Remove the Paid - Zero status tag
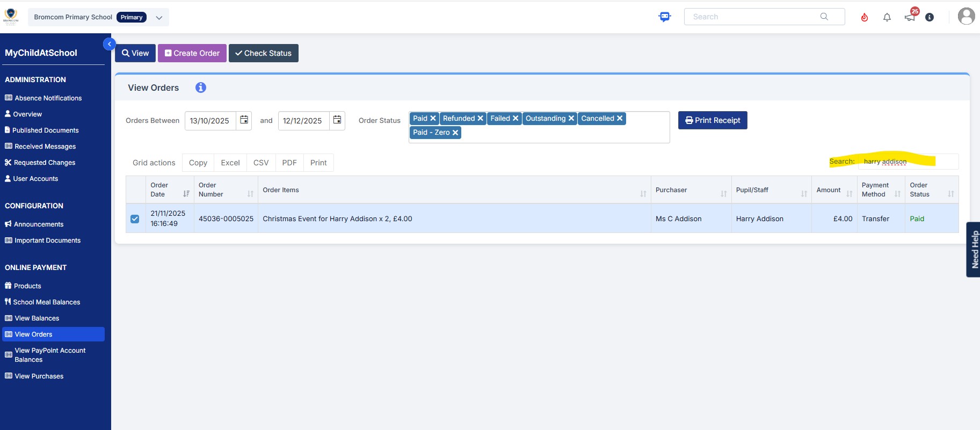The image size is (980, 430). coord(455,133)
